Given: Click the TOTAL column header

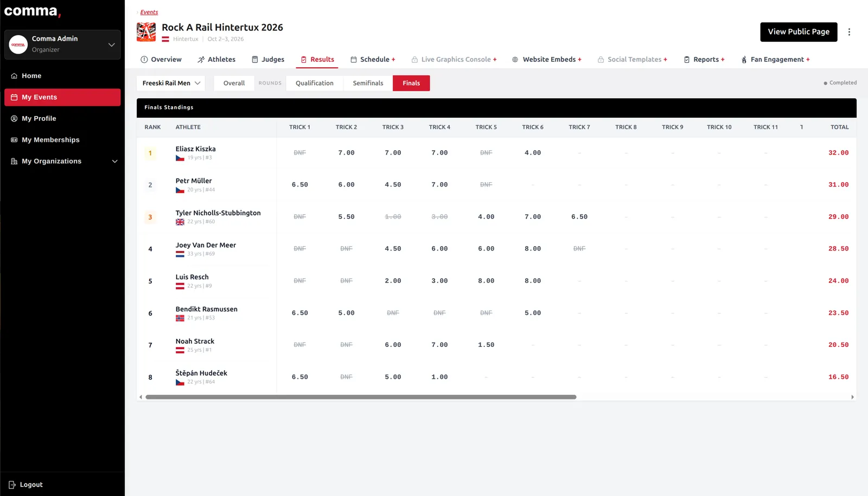Looking at the screenshot, I should (x=839, y=127).
